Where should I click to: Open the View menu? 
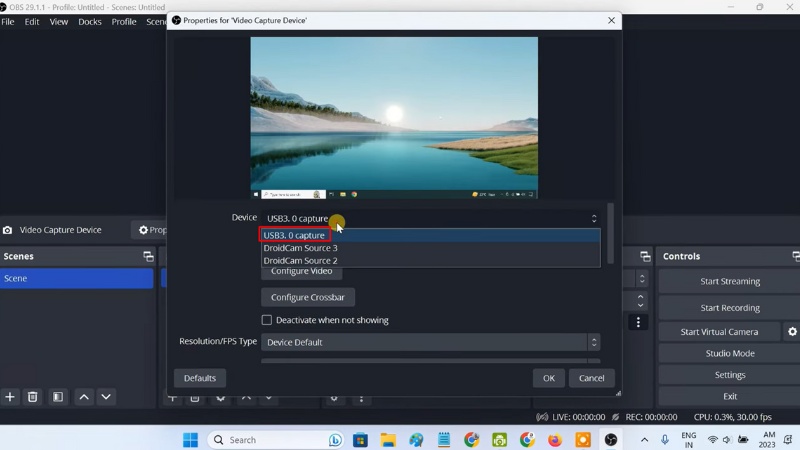tap(59, 21)
